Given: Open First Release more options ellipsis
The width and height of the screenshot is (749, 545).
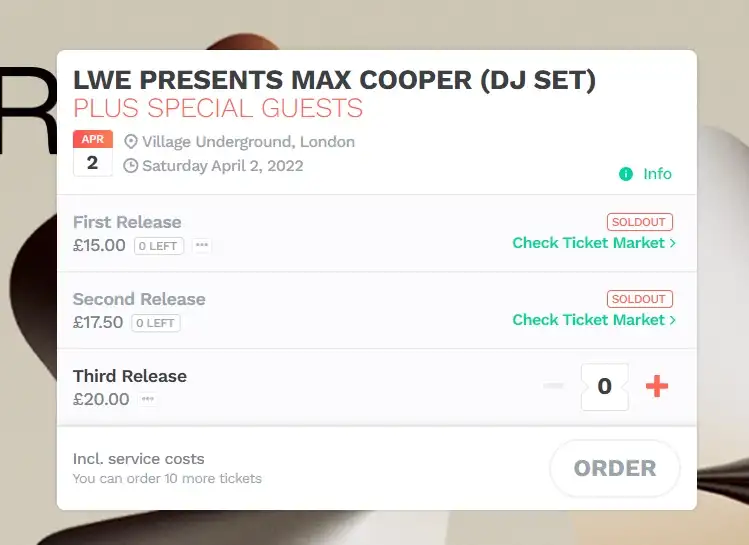Looking at the screenshot, I should pyautogui.click(x=202, y=246).
